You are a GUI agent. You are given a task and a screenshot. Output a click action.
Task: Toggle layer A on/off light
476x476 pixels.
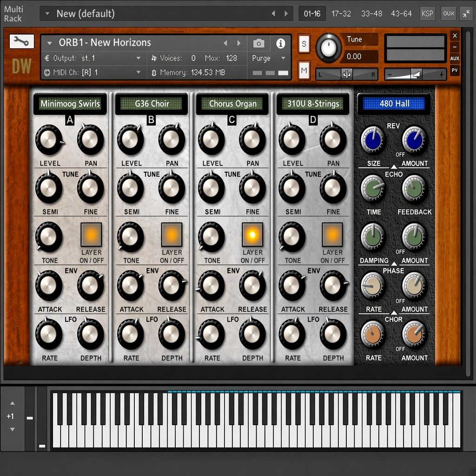(91, 235)
